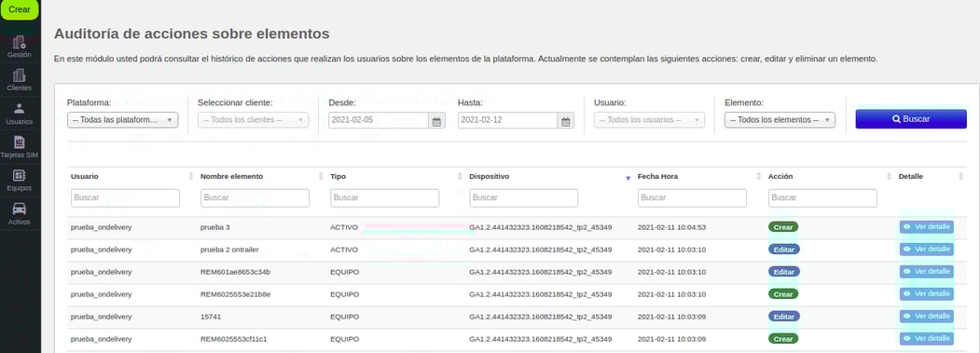The height and width of the screenshot is (353, 980).
Task: Focus the Fecha Hora column search box
Action: click(692, 198)
